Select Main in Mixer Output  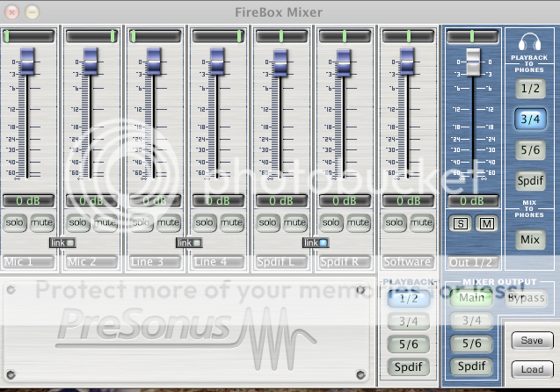(471, 298)
